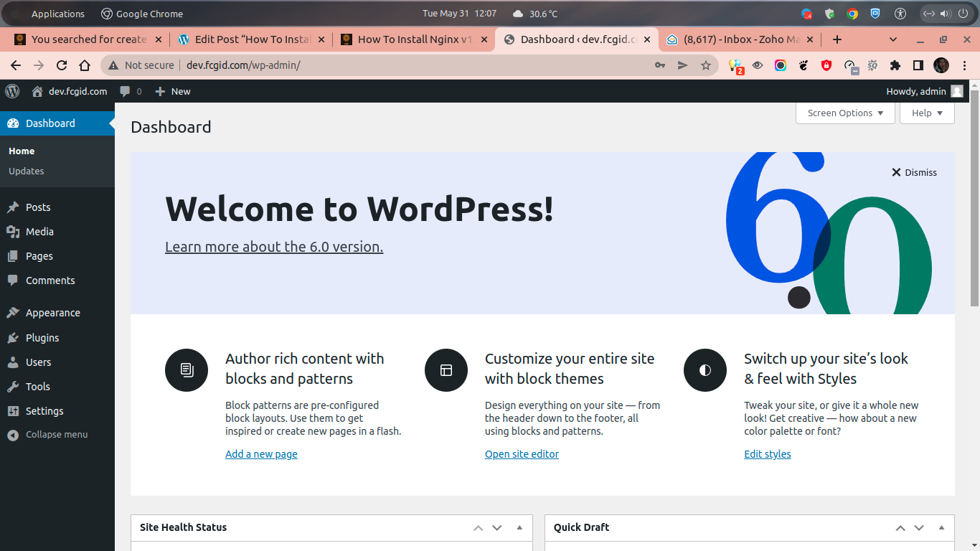The height and width of the screenshot is (551, 980).
Task: Open Posts in the sidebar
Action: [57, 207]
